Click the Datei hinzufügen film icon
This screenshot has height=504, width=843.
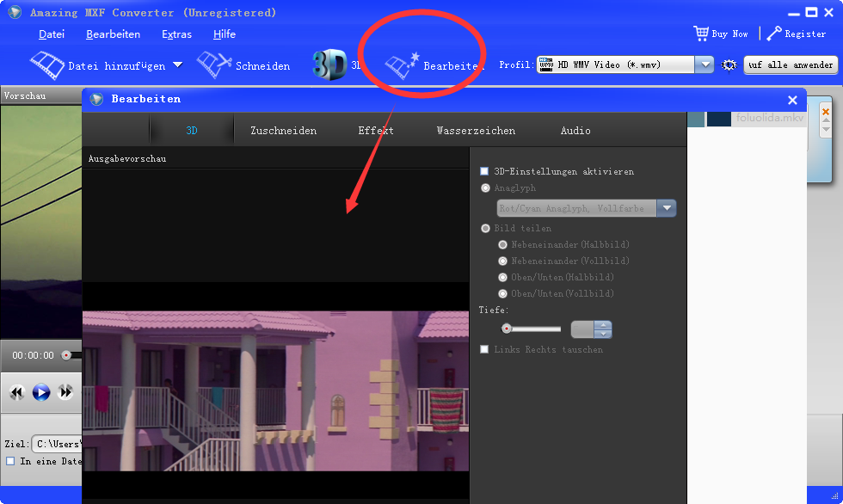tap(46, 65)
